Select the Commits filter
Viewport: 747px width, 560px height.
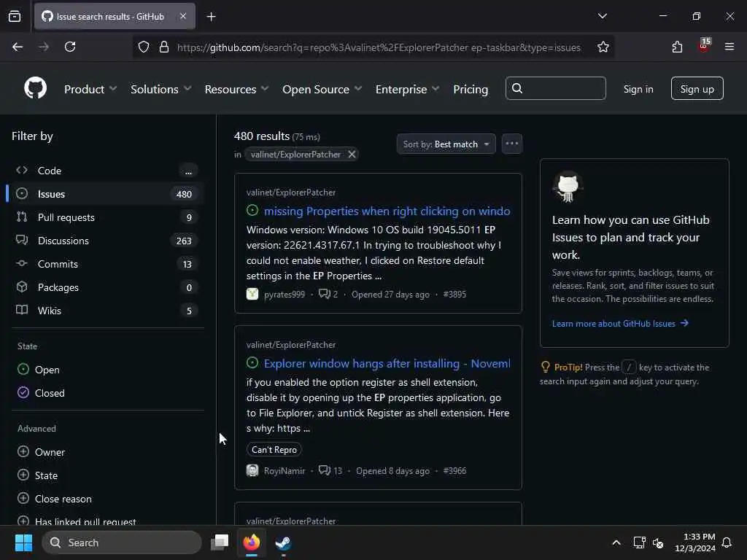click(x=107, y=264)
